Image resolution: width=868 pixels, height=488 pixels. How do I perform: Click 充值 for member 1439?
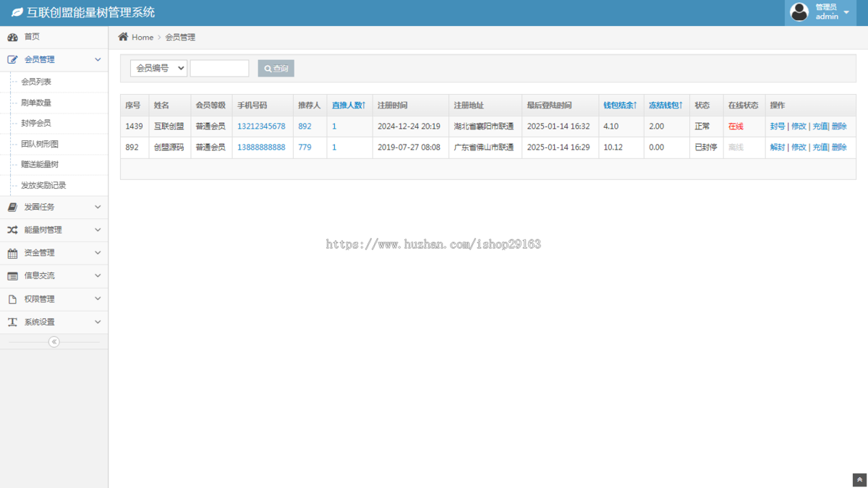coord(820,127)
